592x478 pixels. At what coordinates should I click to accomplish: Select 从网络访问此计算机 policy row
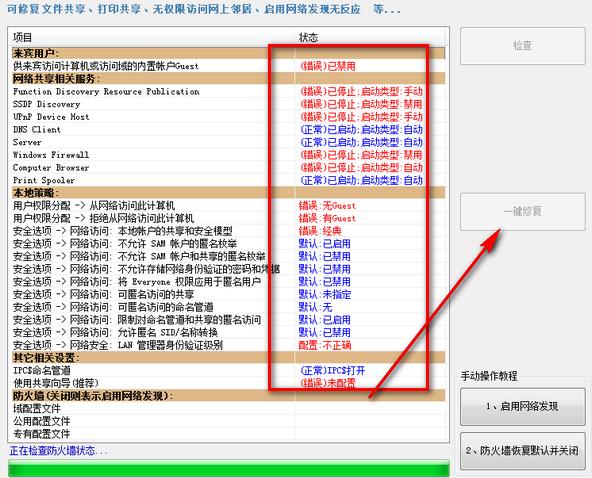point(228,206)
